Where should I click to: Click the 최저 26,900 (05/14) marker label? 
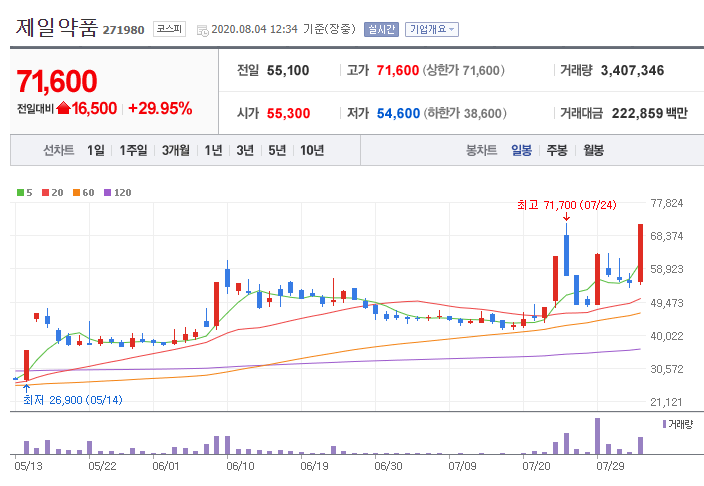(x=72, y=400)
